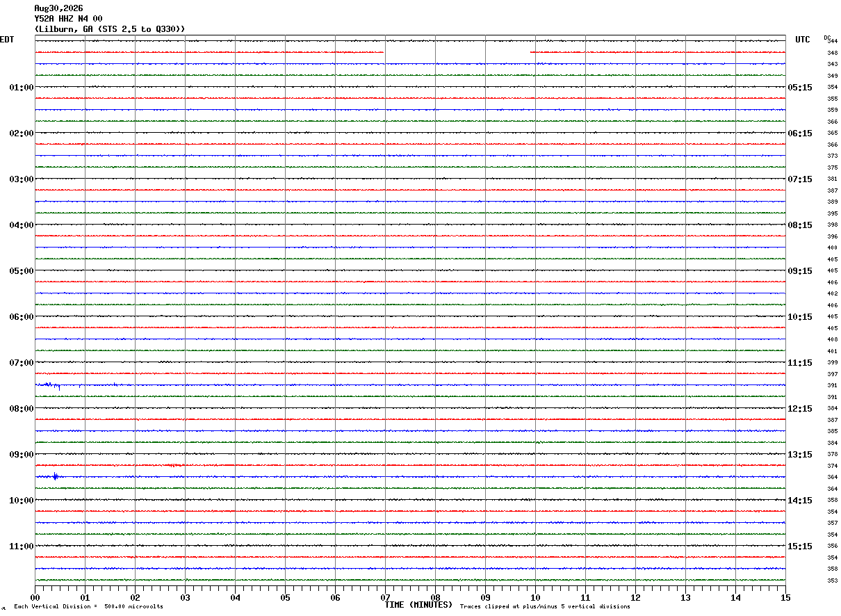This screenshot has height=616, width=841.
Task: Select the 07:00 EDT row label
Action: click(21, 363)
